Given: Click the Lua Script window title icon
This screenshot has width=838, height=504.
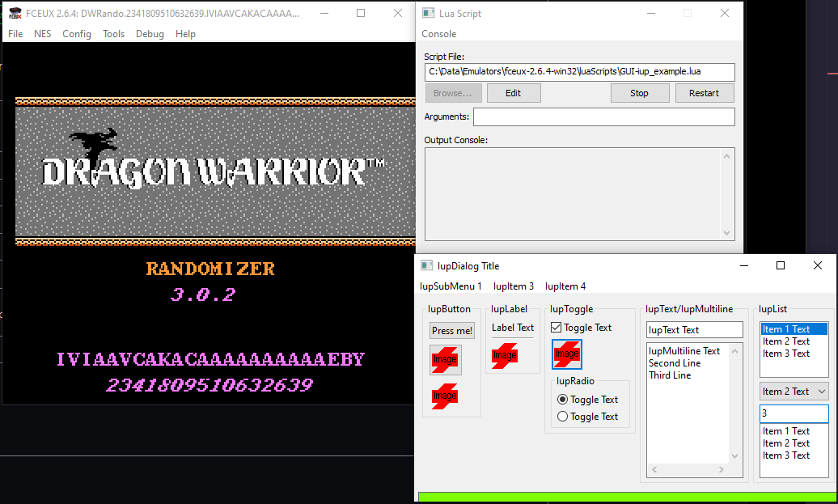Looking at the screenshot, I should pos(428,14).
